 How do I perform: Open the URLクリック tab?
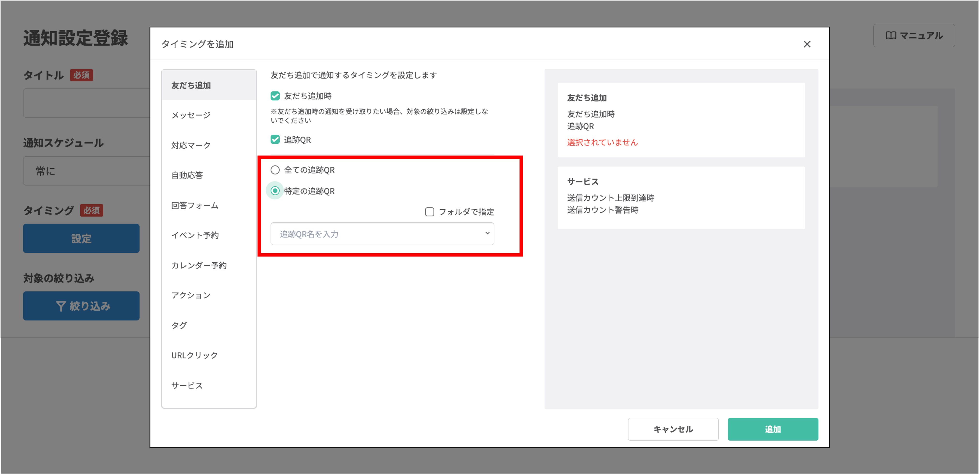209,355
